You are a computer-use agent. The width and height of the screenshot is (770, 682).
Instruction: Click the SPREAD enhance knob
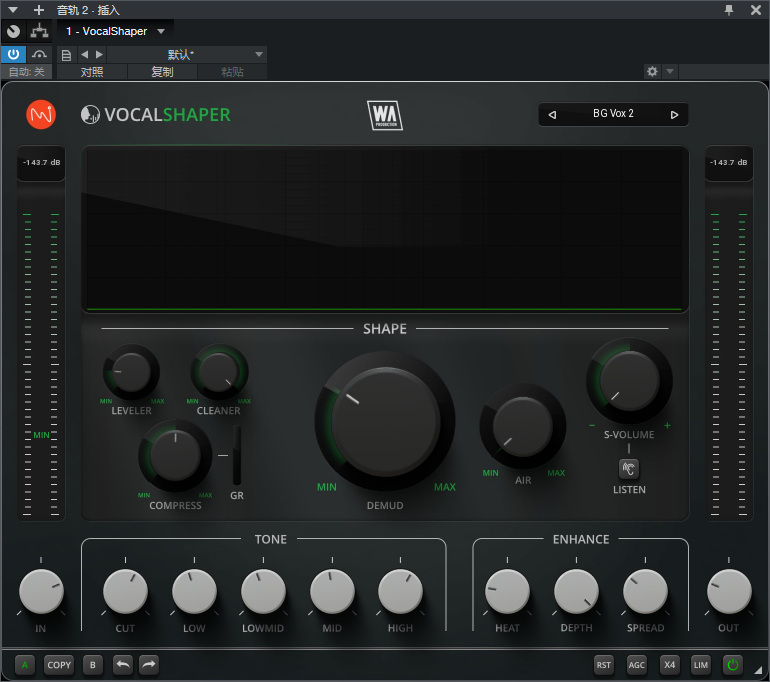click(645, 591)
